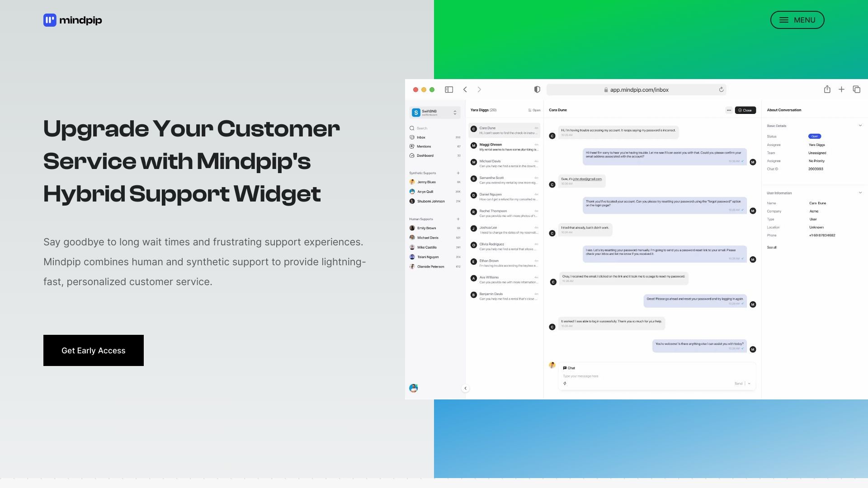Open the more options ellipsis next to Close
Viewport: 868px width, 488px height.
tap(729, 110)
